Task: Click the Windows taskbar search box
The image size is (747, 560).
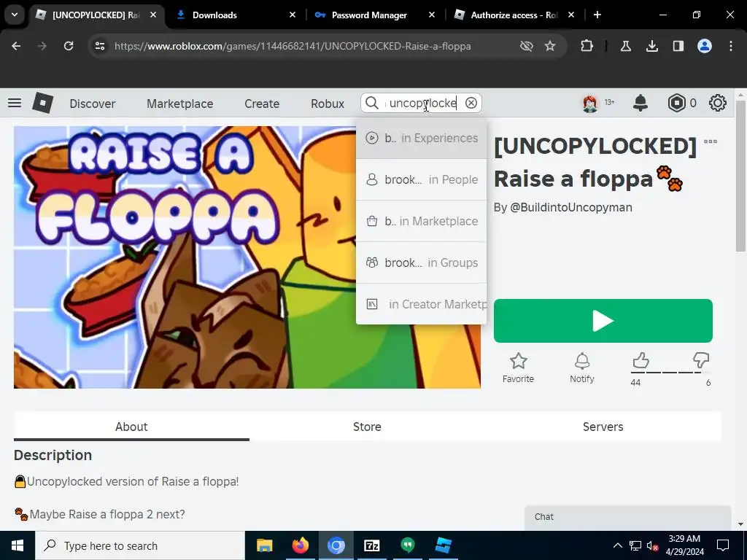Action: (x=139, y=545)
